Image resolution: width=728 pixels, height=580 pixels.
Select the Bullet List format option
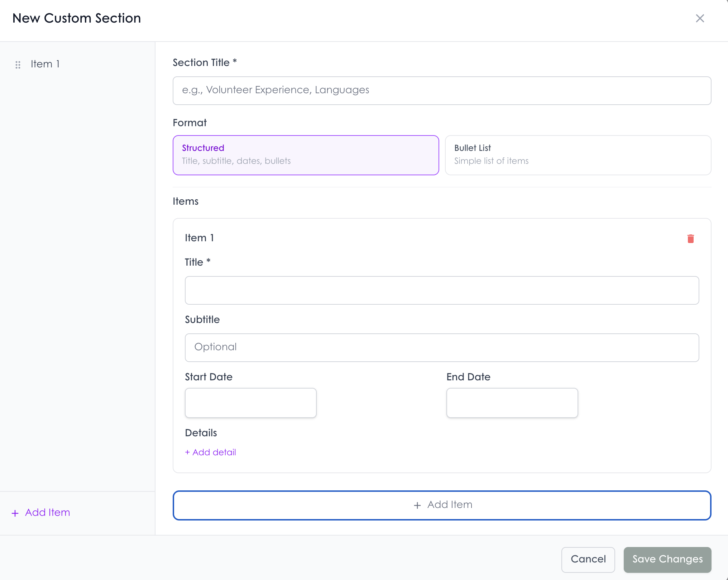pyautogui.click(x=578, y=155)
